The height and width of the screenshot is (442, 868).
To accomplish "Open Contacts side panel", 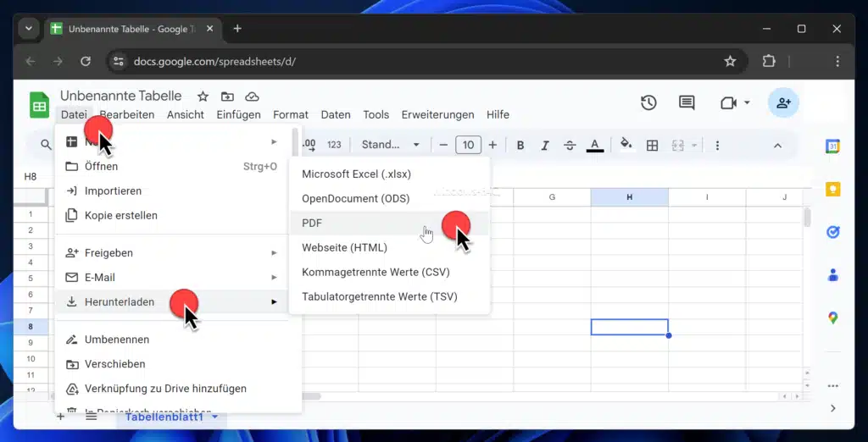I will pyautogui.click(x=832, y=275).
